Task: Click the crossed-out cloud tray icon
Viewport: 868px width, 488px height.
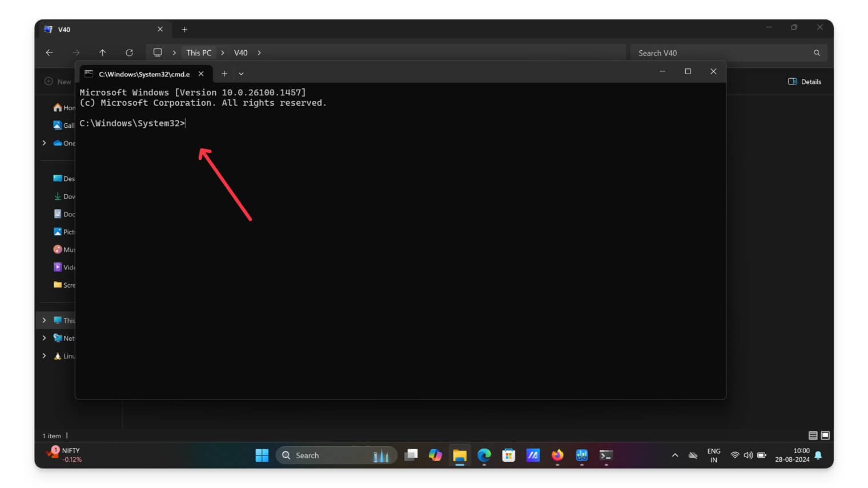Action: [x=693, y=455]
